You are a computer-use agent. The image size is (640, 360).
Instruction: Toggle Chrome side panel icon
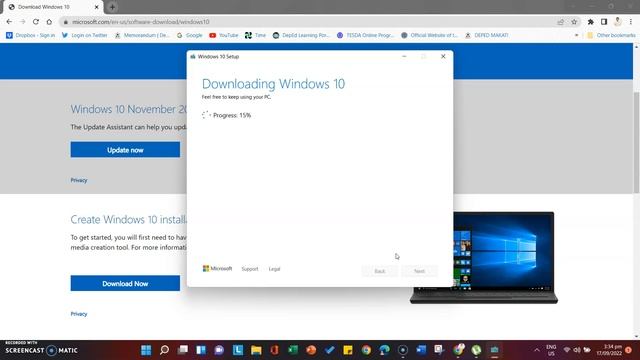604,22
